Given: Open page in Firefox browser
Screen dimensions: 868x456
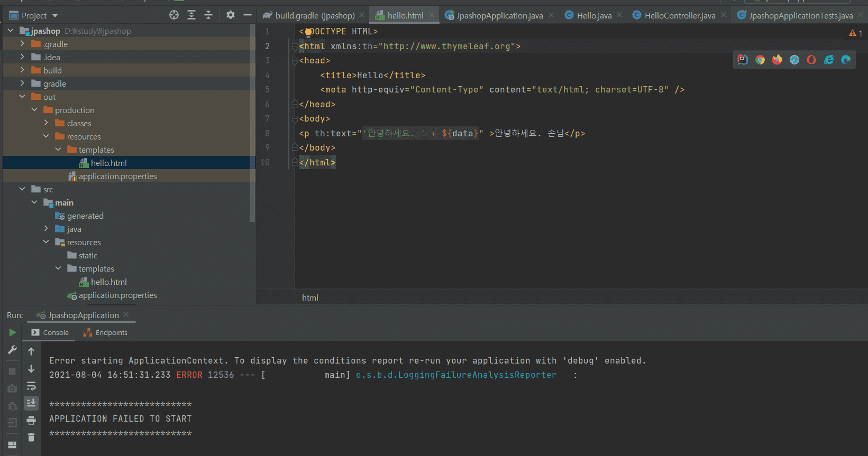Looking at the screenshot, I should (777, 60).
